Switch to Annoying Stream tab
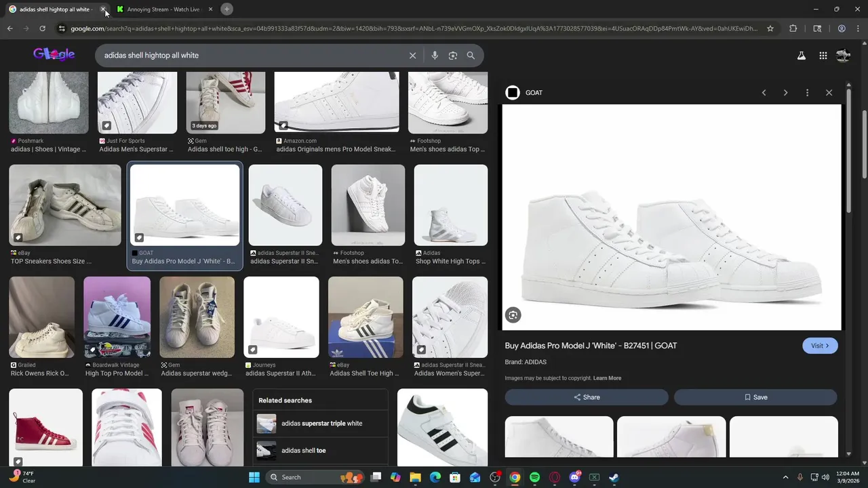868x488 pixels. click(164, 9)
